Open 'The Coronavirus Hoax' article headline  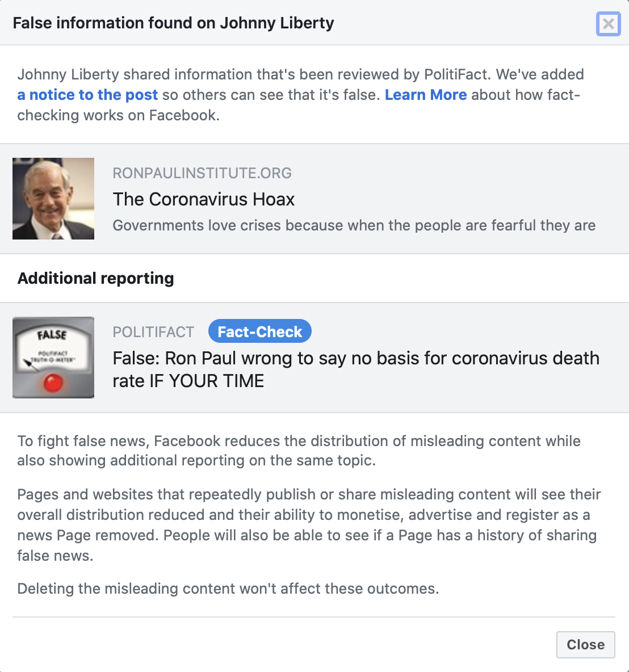[204, 199]
